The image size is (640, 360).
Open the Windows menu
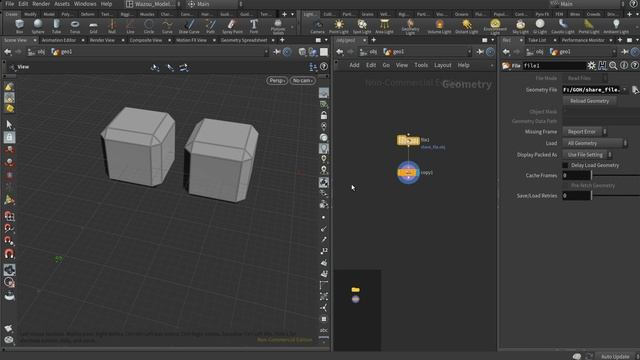click(85, 4)
